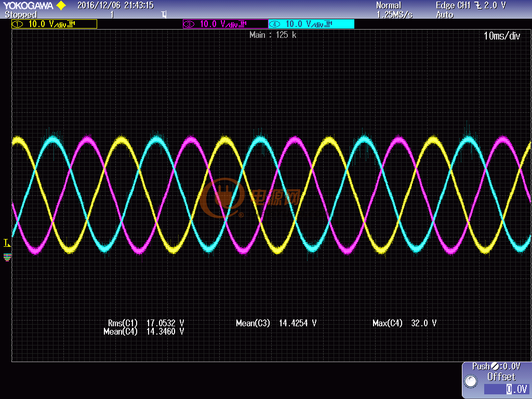Click the acquisition count 1 indicator

[112, 15]
